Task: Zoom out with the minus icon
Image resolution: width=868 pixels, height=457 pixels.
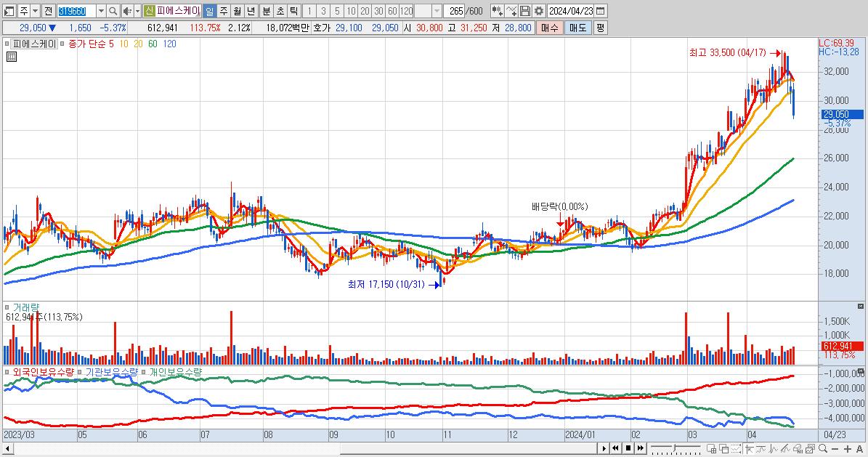Action: 835,448
